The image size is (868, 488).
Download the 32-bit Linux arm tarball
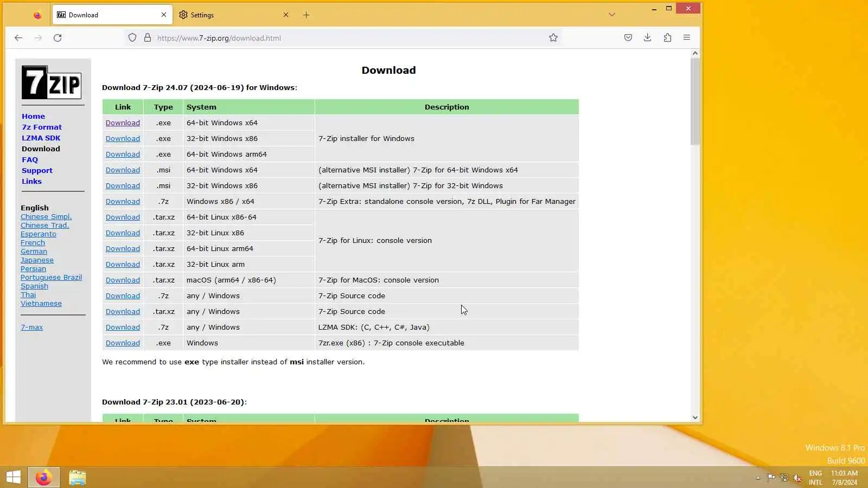123,265
